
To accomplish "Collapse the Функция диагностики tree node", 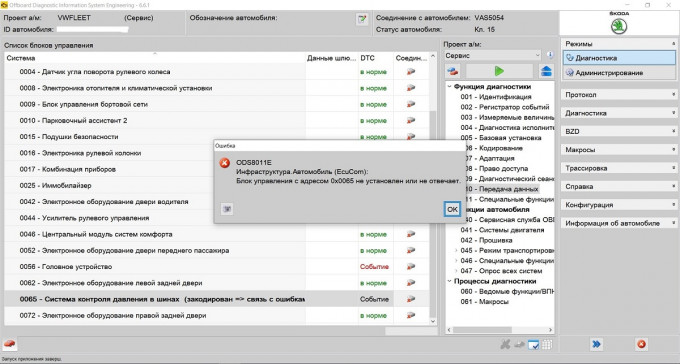I will point(449,87).
